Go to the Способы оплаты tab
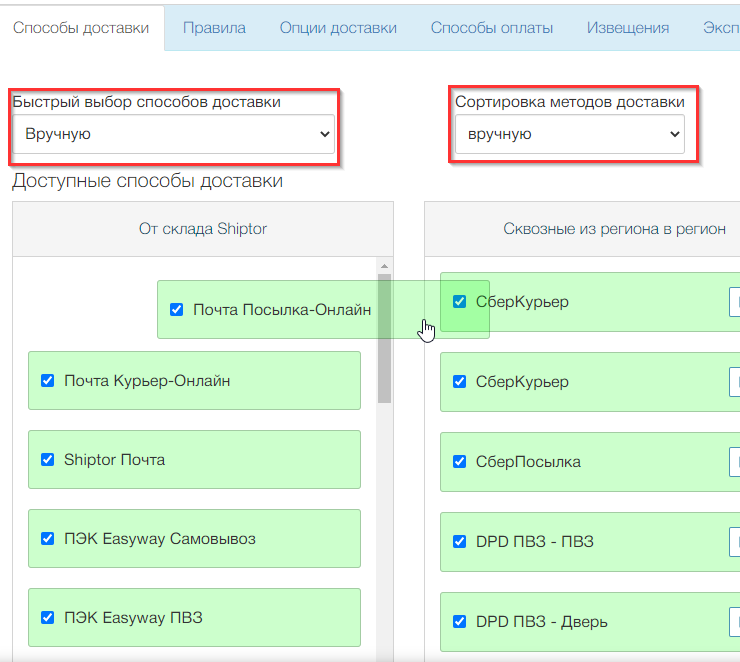 click(x=491, y=28)
